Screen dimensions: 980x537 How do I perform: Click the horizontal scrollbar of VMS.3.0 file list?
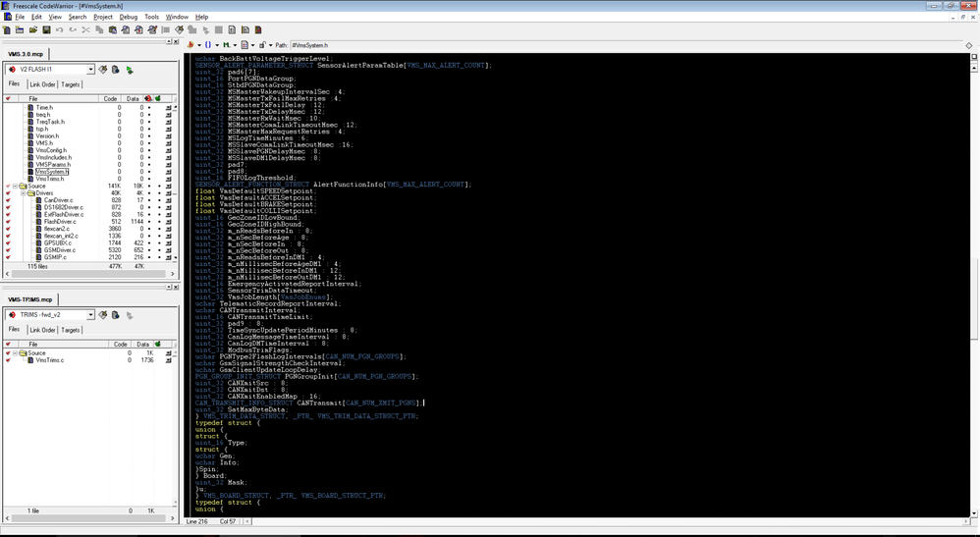(x=90, y=274)
